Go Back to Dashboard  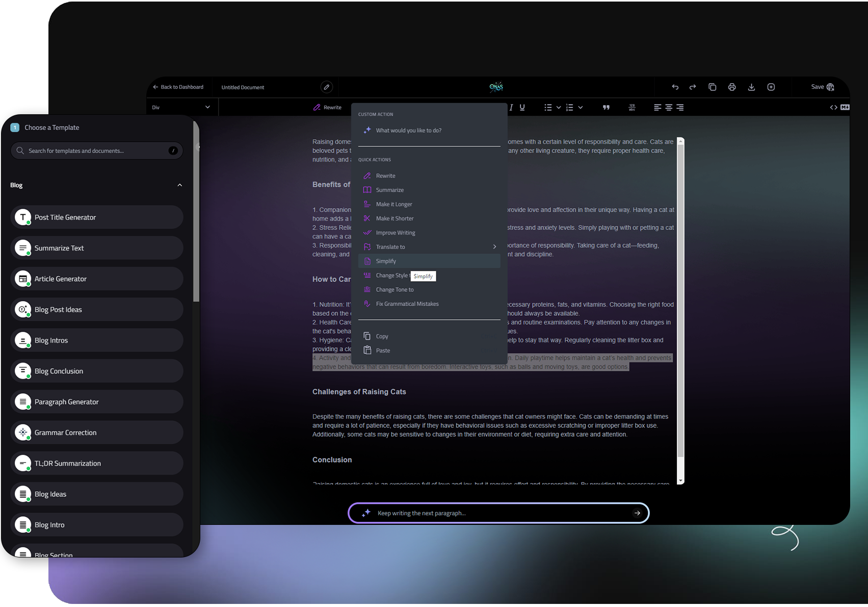pyautogui.click(x=178, y=87)
